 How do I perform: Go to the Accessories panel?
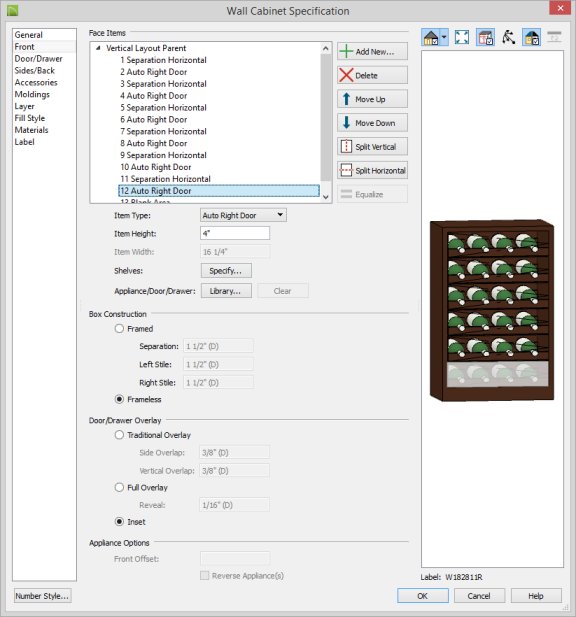[x=36, y=82]
